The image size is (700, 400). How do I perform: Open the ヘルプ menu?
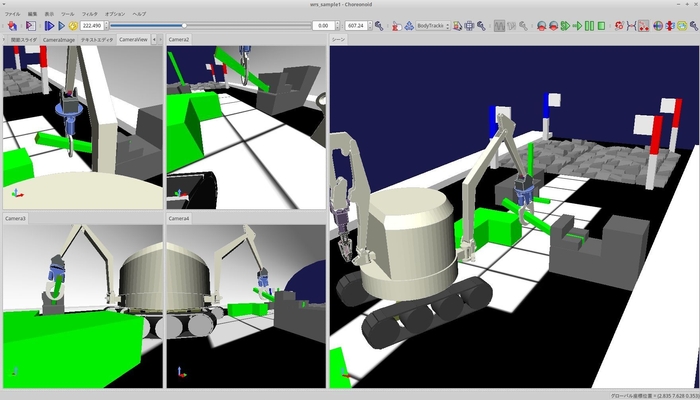pos(139,14)
